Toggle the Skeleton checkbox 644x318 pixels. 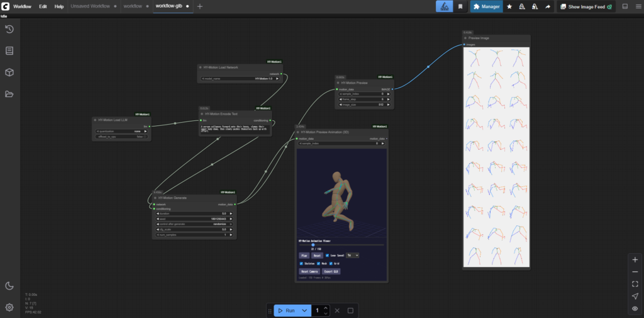pyautogui.click(x=301, y=263)
